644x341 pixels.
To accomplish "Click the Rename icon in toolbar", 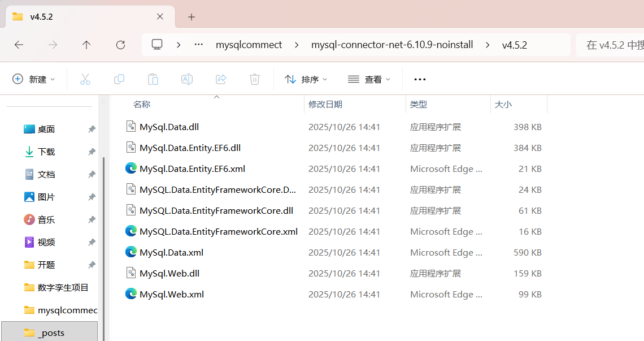I will point(187,79).
